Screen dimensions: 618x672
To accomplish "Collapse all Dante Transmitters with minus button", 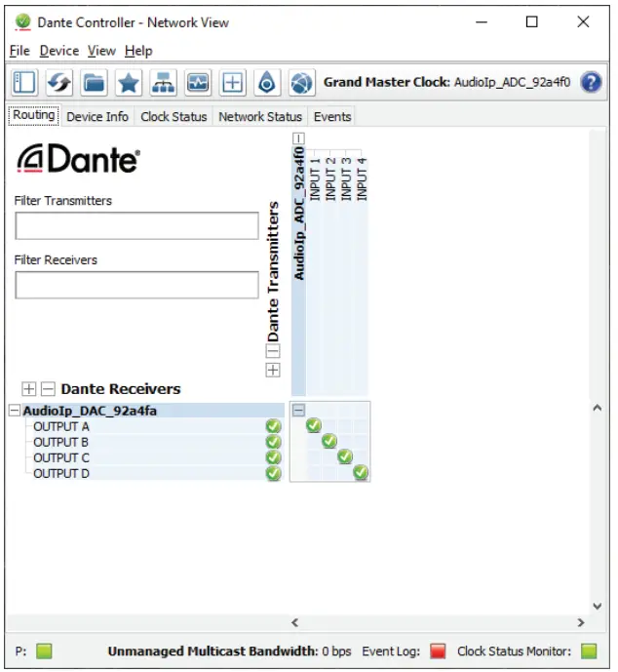I will [x=273, y=351].
